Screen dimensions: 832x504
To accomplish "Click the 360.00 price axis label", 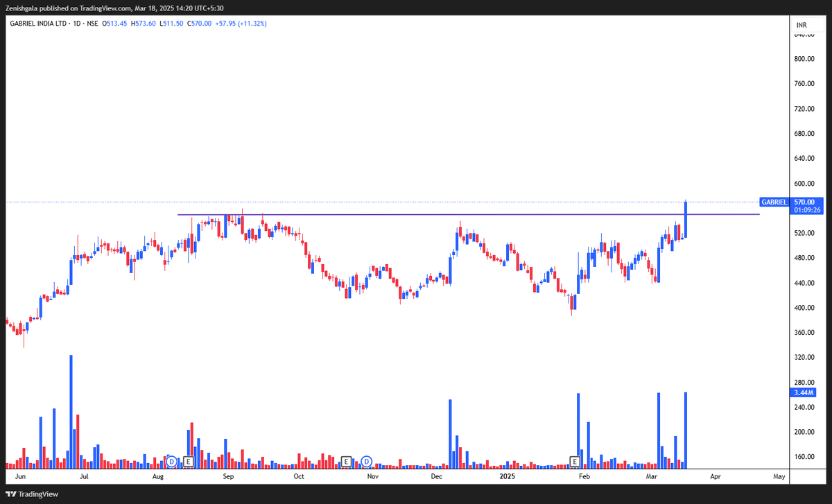I will click(804, 333).
